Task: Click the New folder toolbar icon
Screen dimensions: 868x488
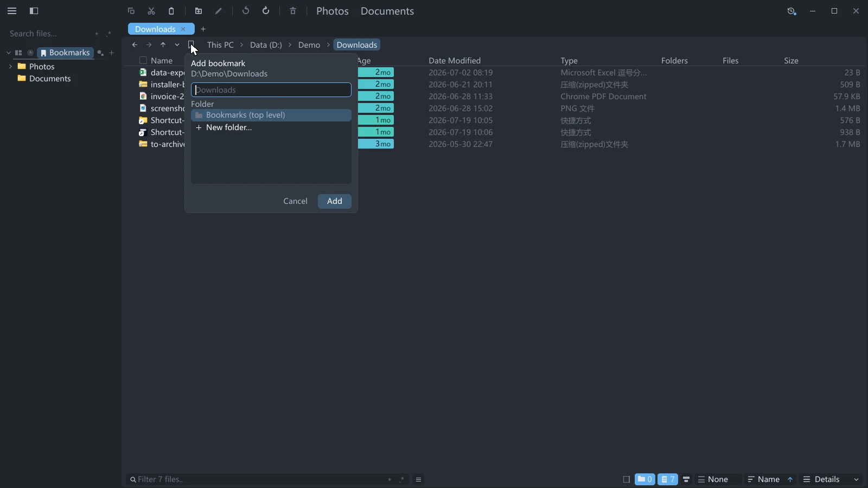Action: click(199, 11)
